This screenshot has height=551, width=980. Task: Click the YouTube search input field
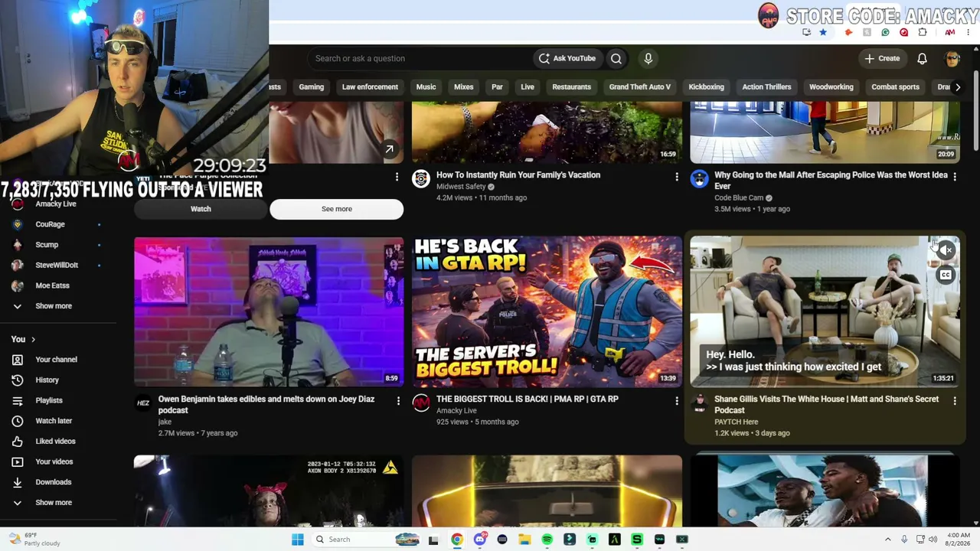tap(420, 58)
